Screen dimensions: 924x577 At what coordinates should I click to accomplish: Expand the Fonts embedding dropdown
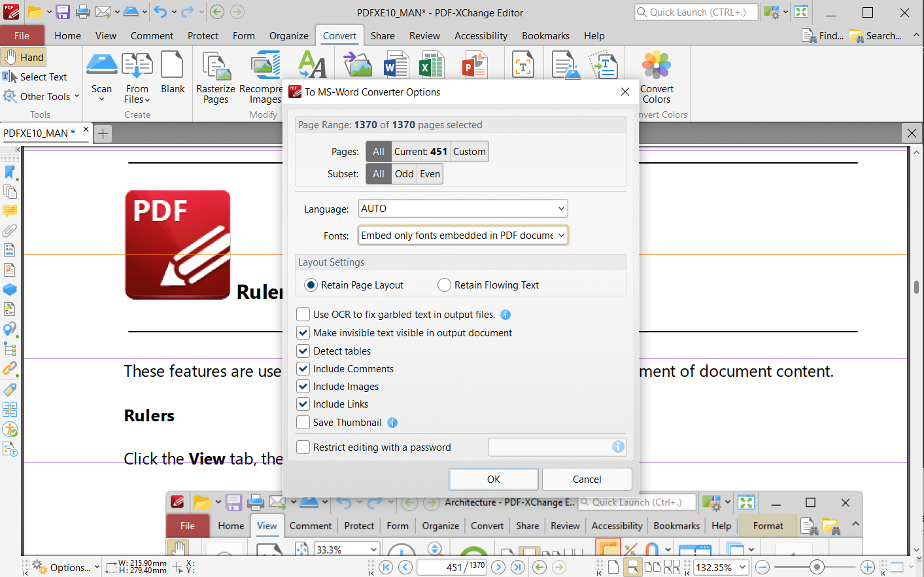[x=462, y=236]
